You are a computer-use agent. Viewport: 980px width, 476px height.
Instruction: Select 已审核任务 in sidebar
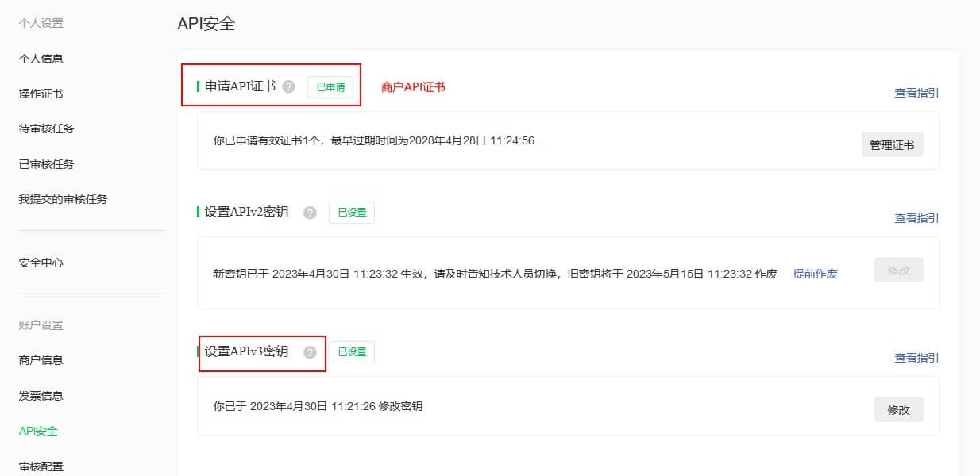46,164
